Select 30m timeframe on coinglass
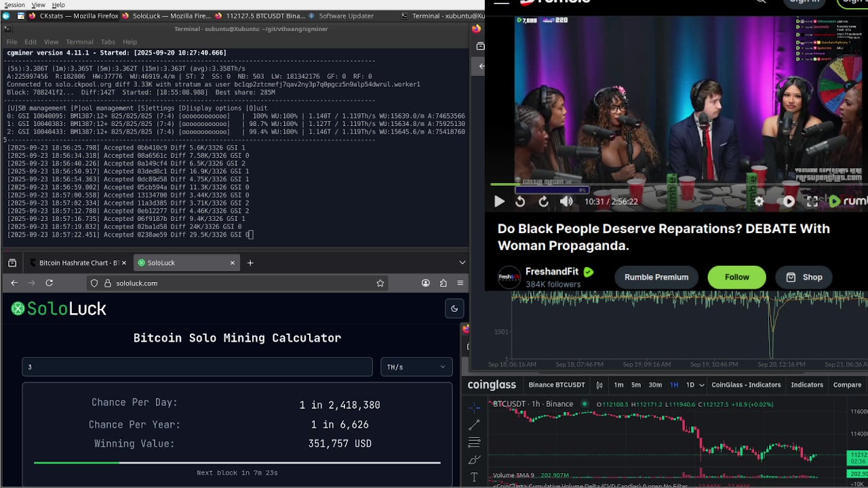This screenshot has width=868, height=488. [655, 385]
